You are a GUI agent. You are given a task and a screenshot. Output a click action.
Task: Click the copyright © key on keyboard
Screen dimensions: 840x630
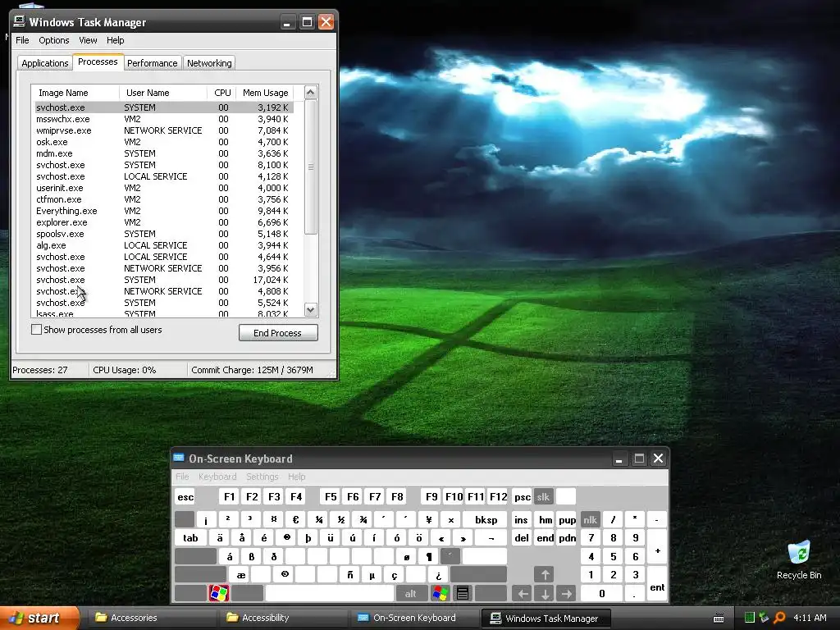click(285, 575)
